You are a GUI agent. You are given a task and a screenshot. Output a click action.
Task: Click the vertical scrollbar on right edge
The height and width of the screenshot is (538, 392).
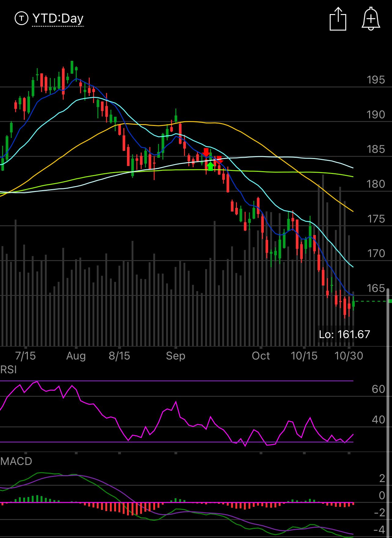[388, 413]
